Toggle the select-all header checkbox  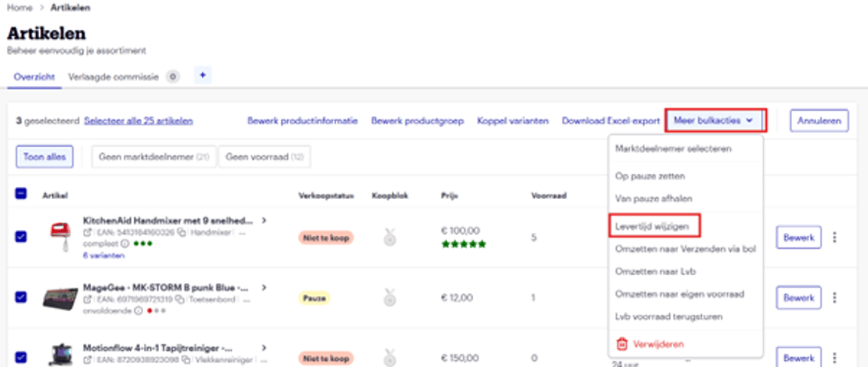pos(21,194)
